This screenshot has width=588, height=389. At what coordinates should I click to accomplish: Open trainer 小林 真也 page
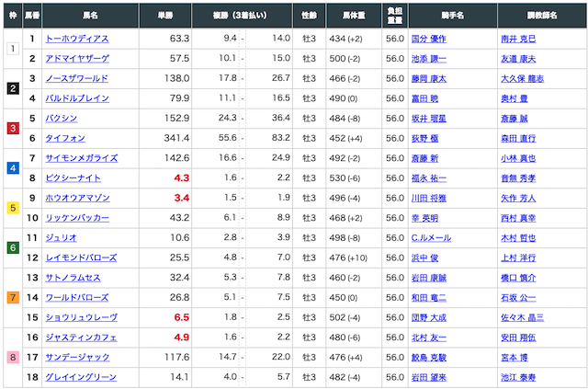(518, 158)
